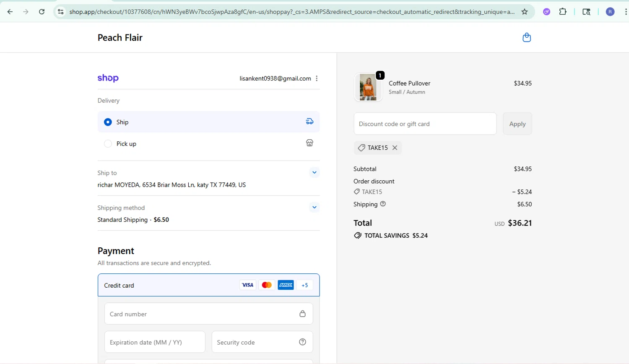Open account options menu beside email

(317, 78)
